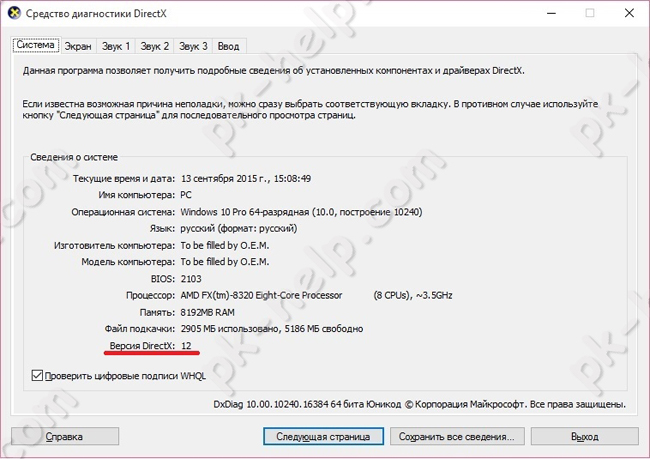
Task: Click the Изготовитель компьютера value text
Action: [225, 245]
